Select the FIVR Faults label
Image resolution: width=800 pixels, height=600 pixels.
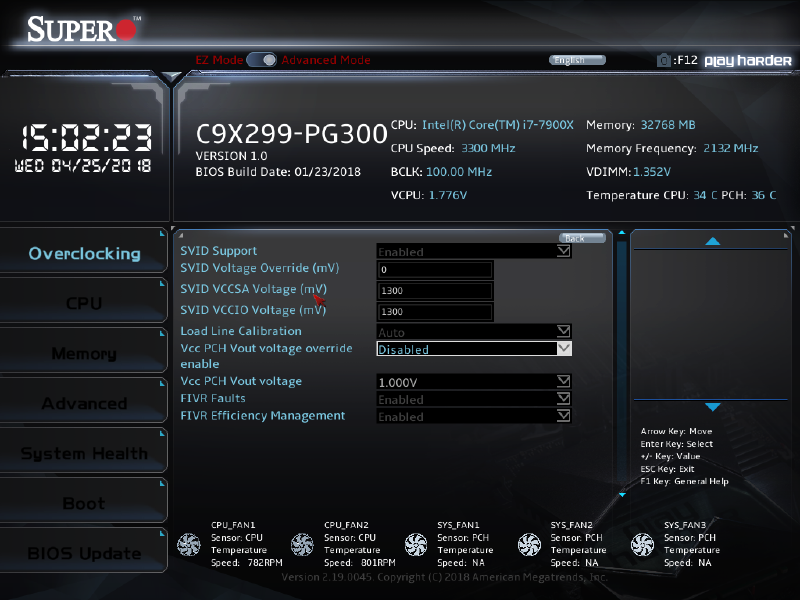coord(213,398)
